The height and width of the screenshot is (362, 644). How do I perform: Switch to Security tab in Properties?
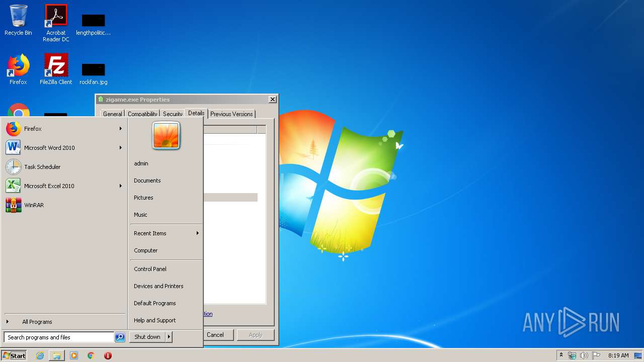pos(173,114)
